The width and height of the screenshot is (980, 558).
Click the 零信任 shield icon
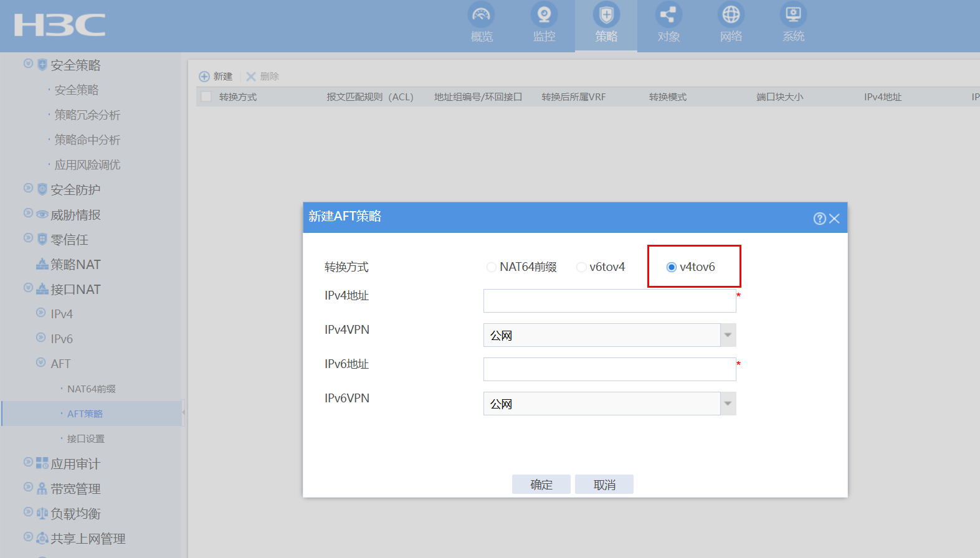[x=42, y=239]
